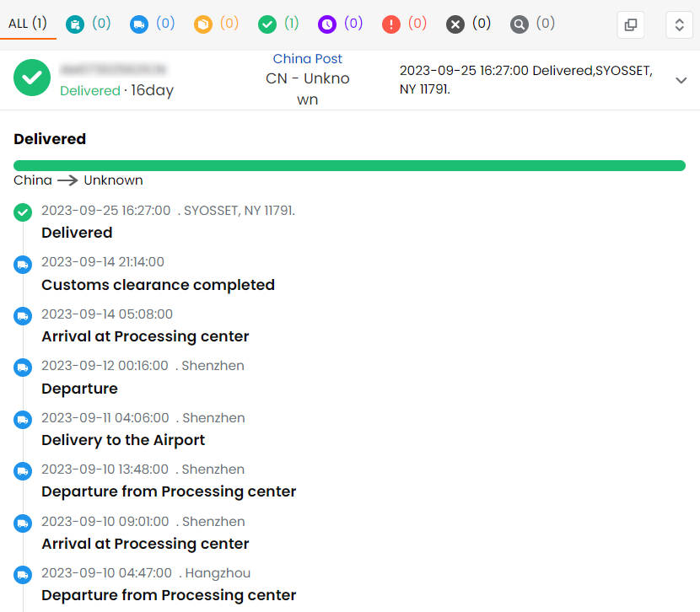Filter by purple clock pending icon
Image resolution: width=700 pixels, height=612 pixels.
327,24
